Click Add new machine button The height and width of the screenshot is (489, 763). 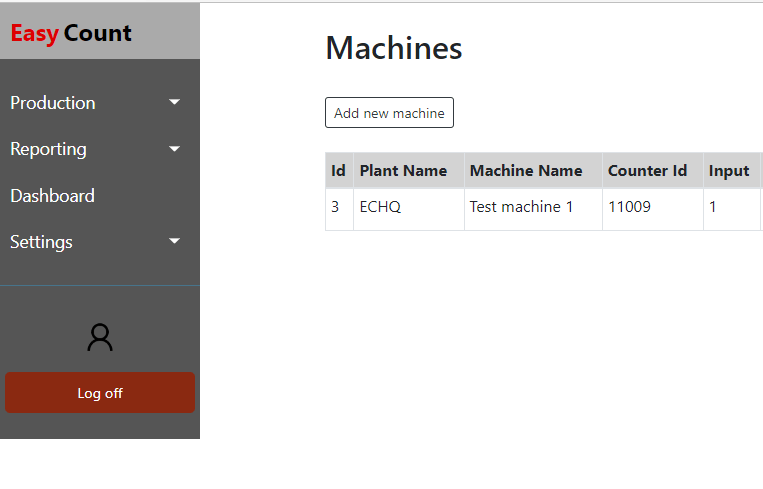pos(389,113)
